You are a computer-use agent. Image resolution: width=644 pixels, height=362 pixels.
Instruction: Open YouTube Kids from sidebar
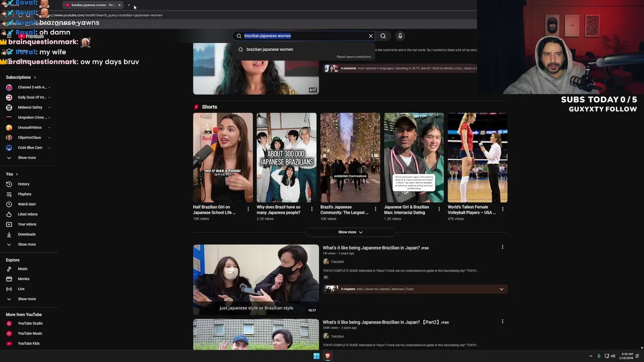pos(29,343)
